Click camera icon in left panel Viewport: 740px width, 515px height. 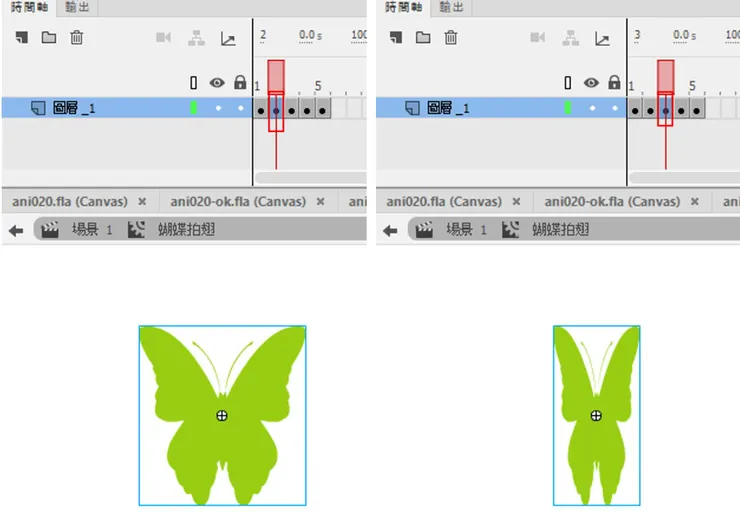tap(163, 37)
